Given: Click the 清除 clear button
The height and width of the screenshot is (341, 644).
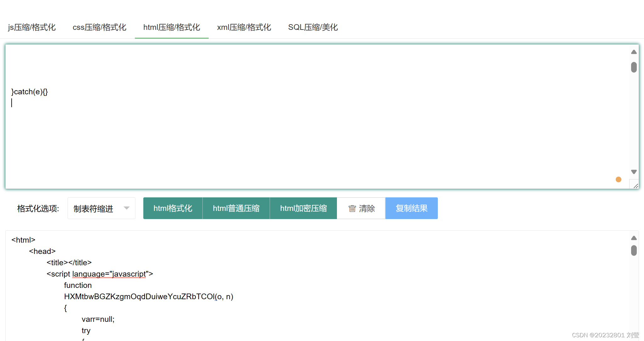Looking at the screenshot, I should pyautogui.click(x=361, y=208).
